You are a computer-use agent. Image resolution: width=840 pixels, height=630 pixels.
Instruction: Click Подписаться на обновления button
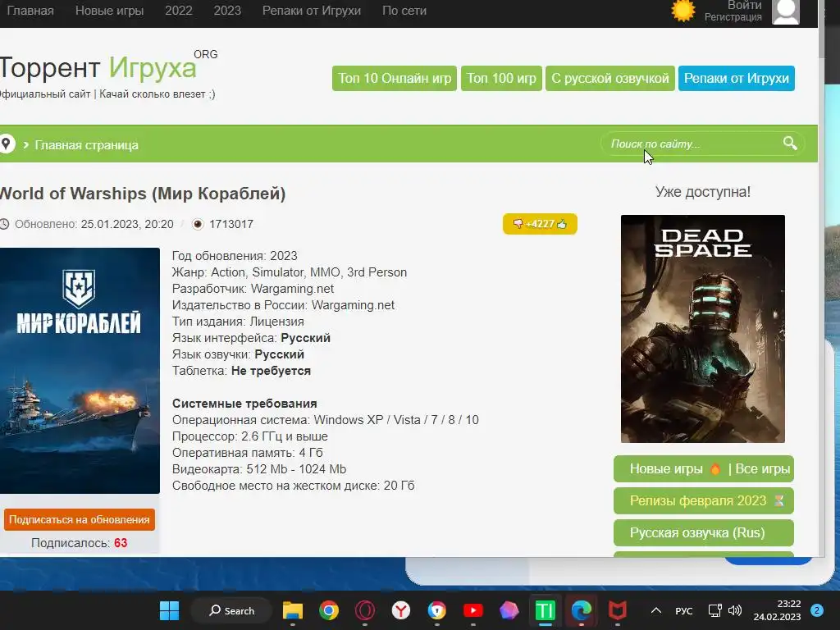click(x=80, y=519)
